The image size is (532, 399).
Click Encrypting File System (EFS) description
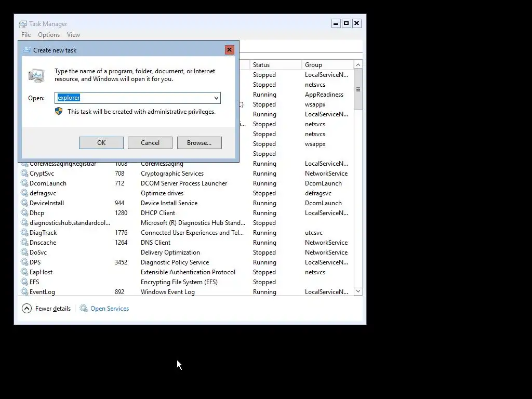(x=179, y=282)
